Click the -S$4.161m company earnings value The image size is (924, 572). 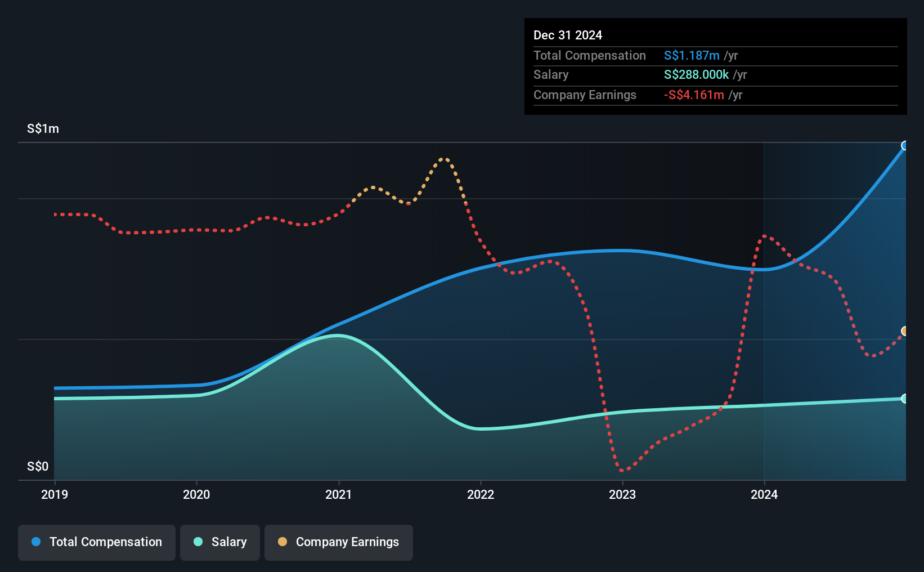click(694, 95)
